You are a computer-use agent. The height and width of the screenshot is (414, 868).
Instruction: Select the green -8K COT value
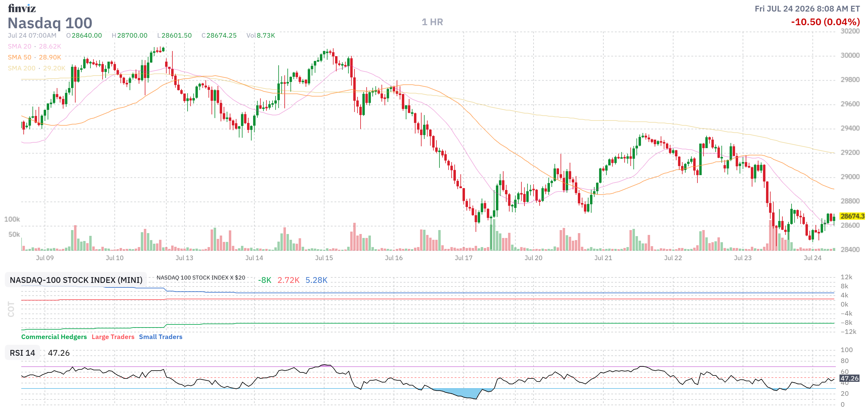pyautogui.click(x=265, y=280)
